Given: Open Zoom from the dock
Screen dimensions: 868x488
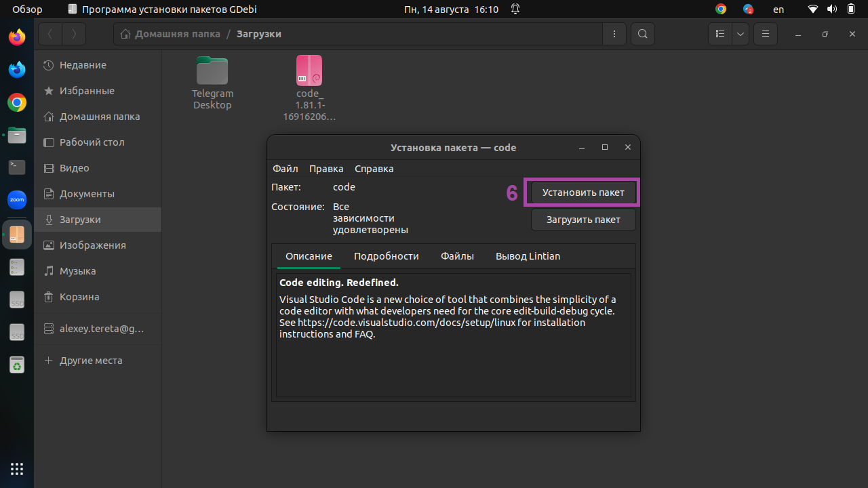Looking at the screenshot, I should 17,200.
